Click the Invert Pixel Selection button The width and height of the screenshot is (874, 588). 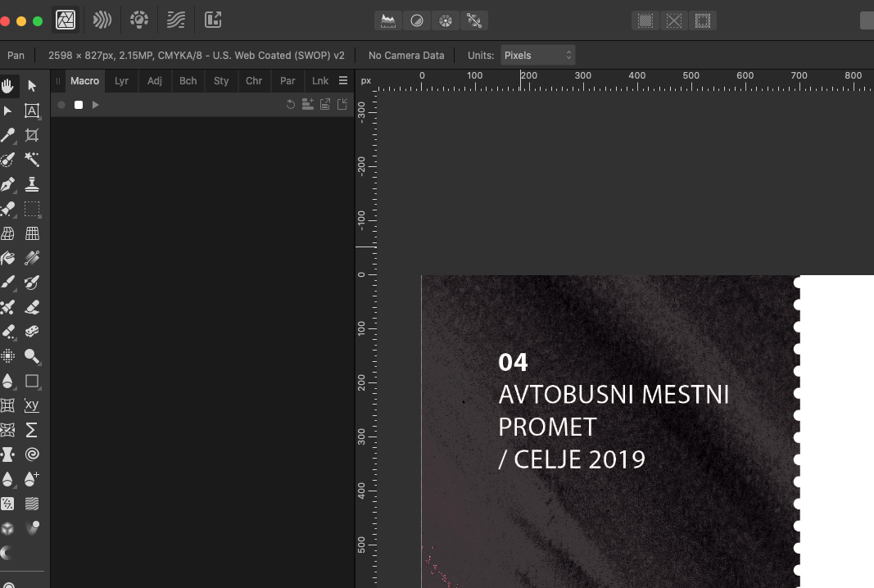tap(703, 21)
